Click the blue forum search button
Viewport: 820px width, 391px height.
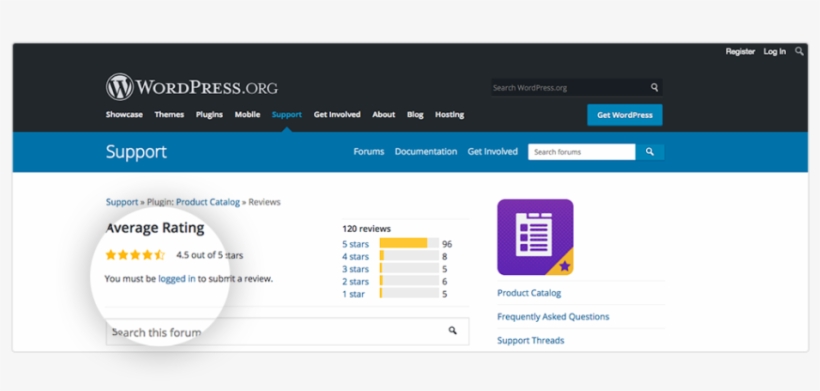coord(650,152)
